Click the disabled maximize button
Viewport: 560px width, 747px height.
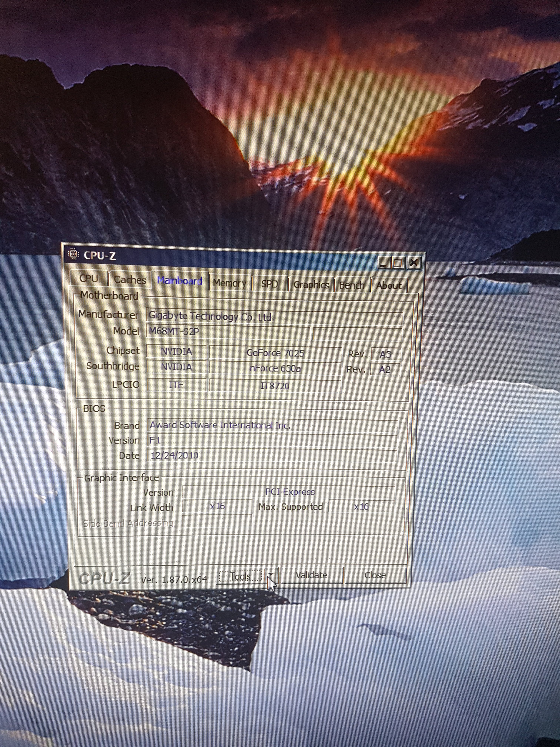(x=398, y=263)
